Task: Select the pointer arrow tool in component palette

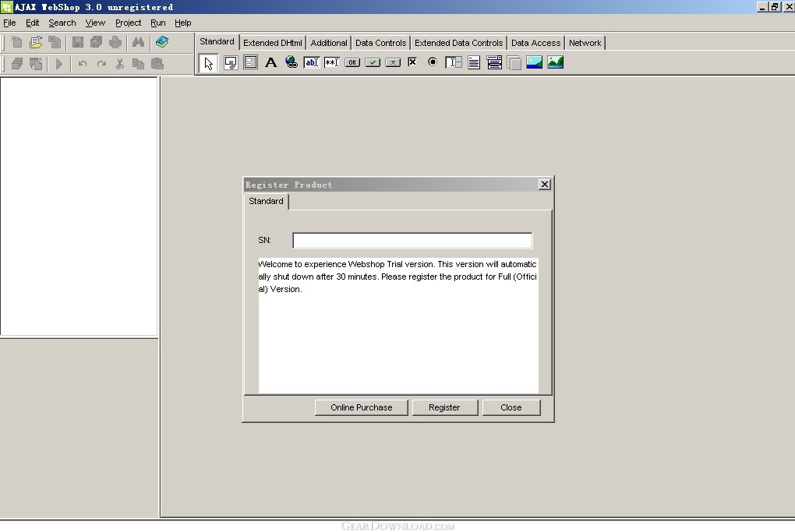Action: tap(208, 63)
